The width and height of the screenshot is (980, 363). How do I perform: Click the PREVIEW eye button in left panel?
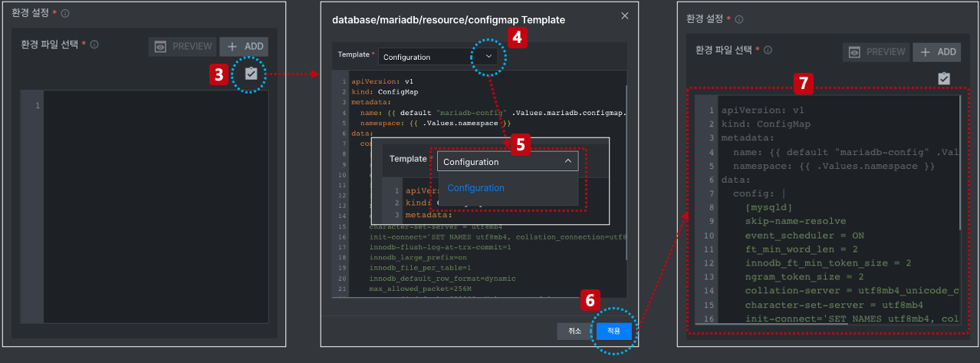pyautogui.click(x=183, y=47)
